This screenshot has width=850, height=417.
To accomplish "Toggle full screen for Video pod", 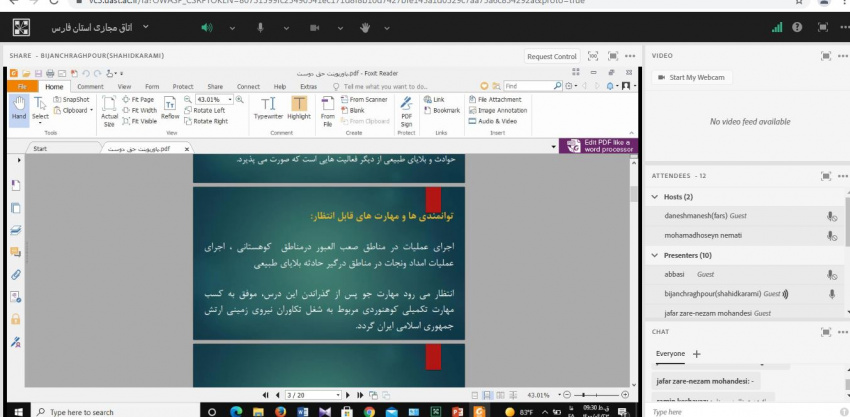I will [826, 56].
